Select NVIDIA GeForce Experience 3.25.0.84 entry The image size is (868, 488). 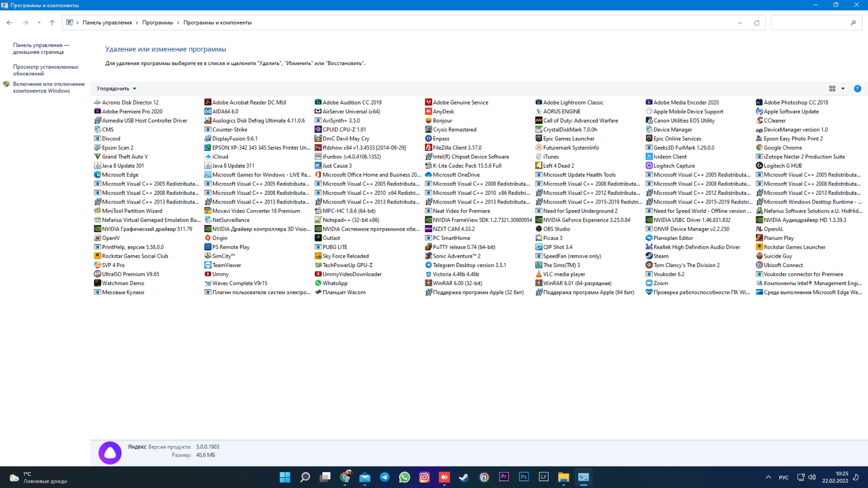583,220
